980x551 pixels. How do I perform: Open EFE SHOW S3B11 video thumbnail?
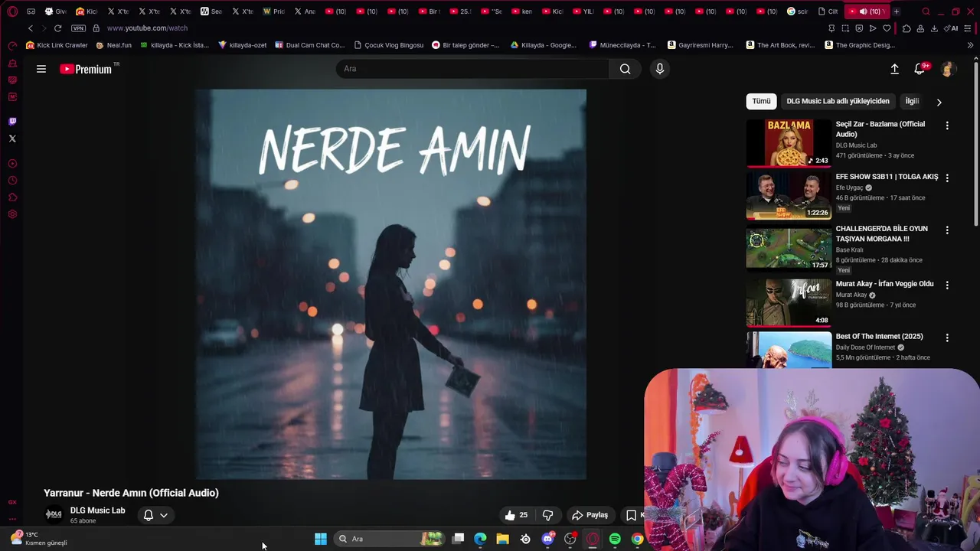(789, 195)
